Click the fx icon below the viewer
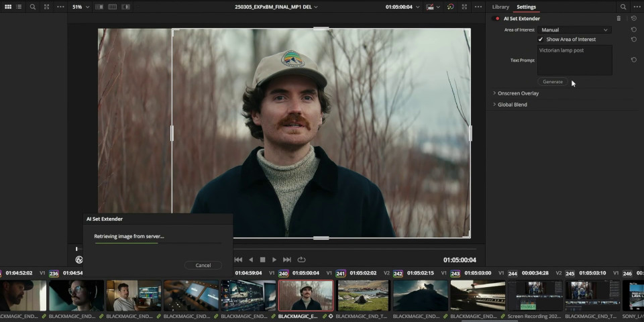The height and width of the screenshot is (322, 644). coord(79,260)
